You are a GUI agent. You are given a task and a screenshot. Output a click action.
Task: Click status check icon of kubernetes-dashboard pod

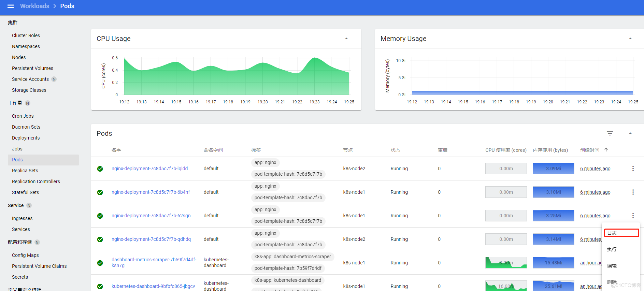pos(100,287)
